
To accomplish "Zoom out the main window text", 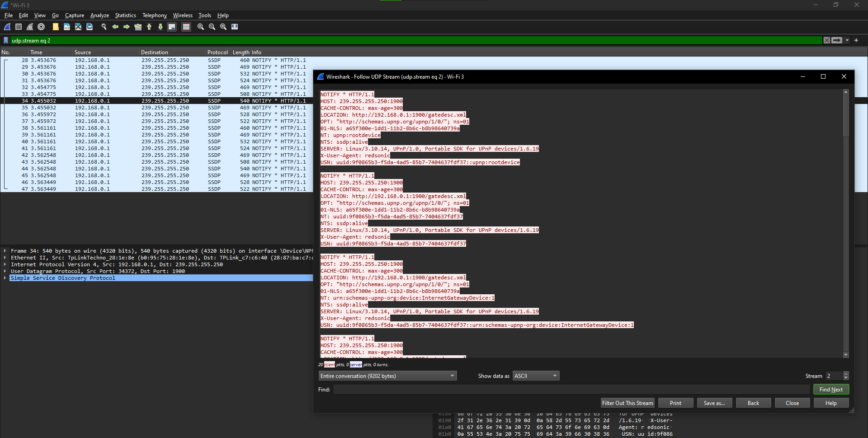I will 212,27.
